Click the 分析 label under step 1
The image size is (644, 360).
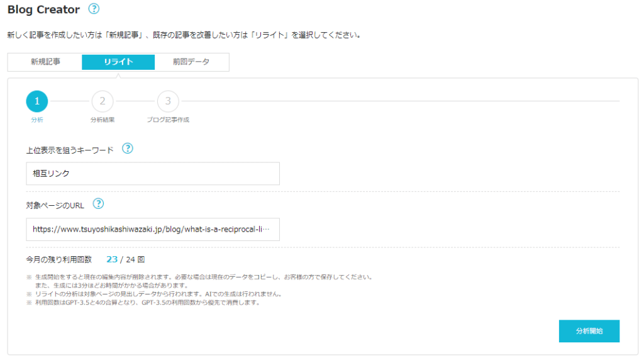pos(36,120)
